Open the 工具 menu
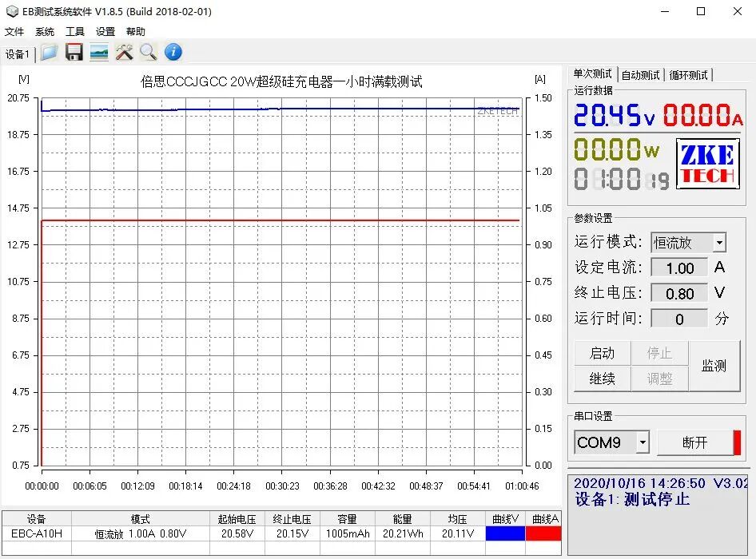Image resolution: width=756 pixels, height=559 pixels. 75,32
